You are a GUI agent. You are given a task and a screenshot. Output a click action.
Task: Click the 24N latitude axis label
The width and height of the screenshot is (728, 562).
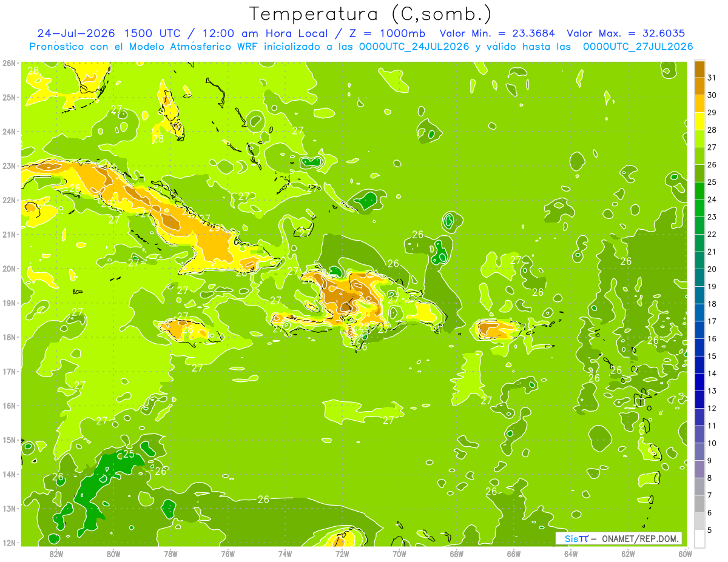8,132
